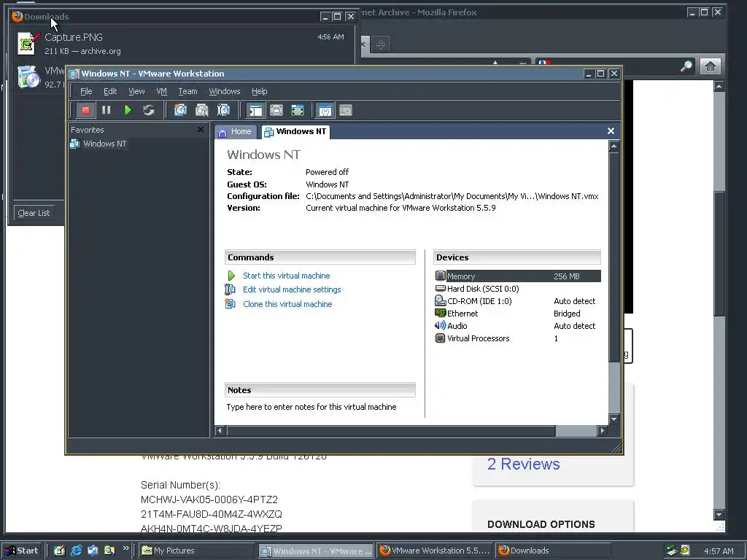Open the Windows menu in VMware
This screenshot has height=560, width=747.
click(225, 91)
